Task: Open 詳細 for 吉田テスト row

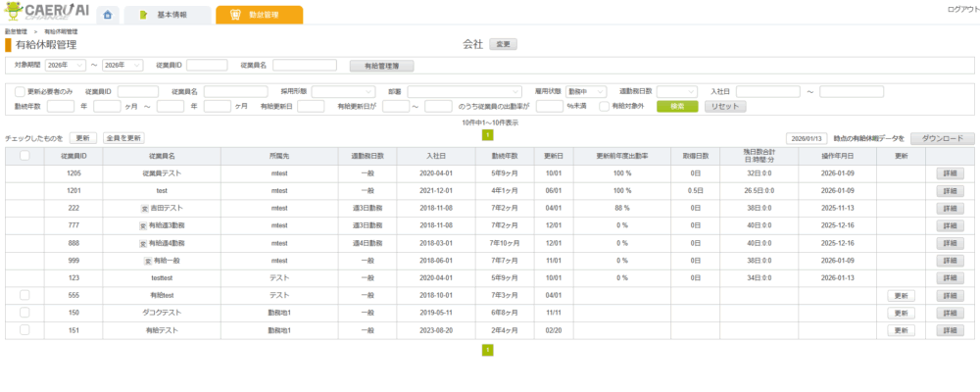Action: [950, 208]
